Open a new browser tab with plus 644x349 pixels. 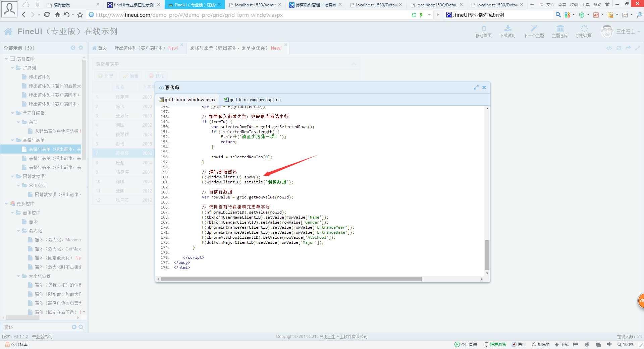tap(532, 5)
